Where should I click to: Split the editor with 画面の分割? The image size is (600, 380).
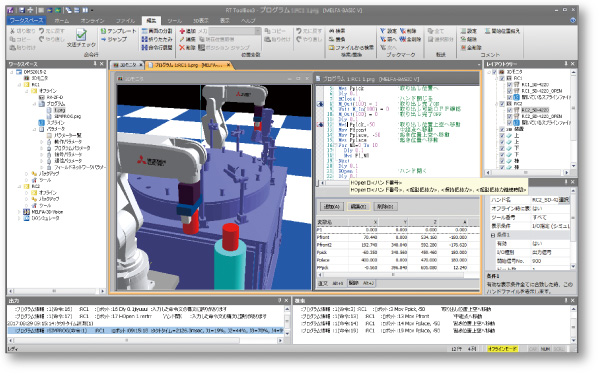click(157, 31)
